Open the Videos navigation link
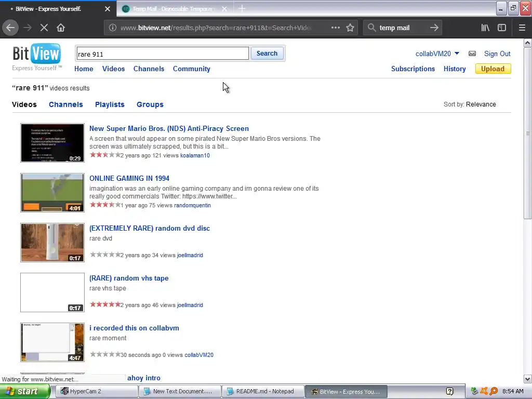532x399 pixels. tap(113, 69)
